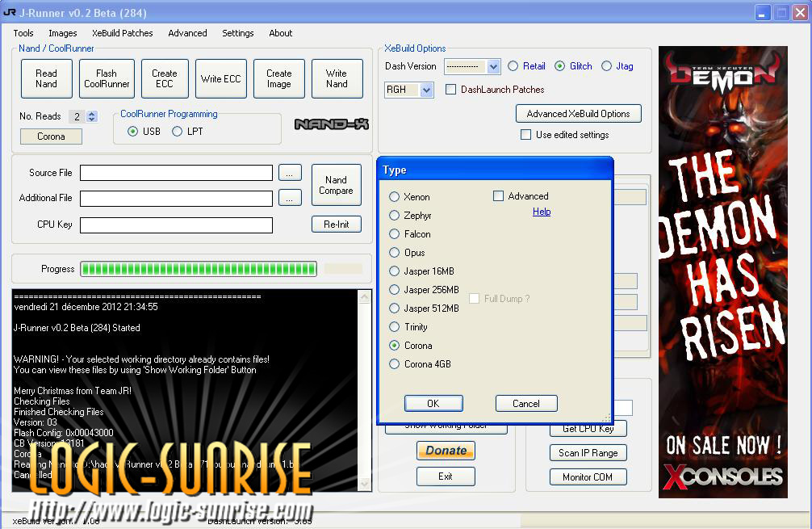Select the Jtag radio button
Screen dimensions: 812x529
click(606, 66)
